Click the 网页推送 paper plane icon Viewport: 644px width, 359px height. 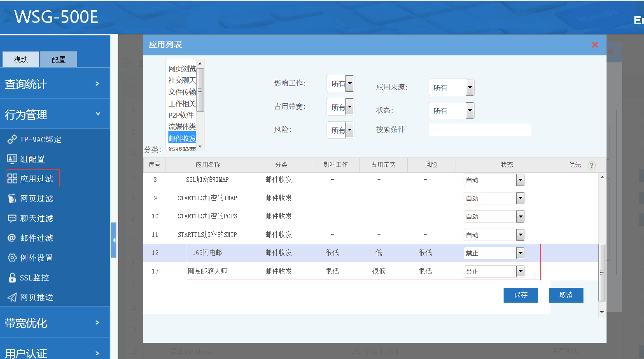pos(12,297)
